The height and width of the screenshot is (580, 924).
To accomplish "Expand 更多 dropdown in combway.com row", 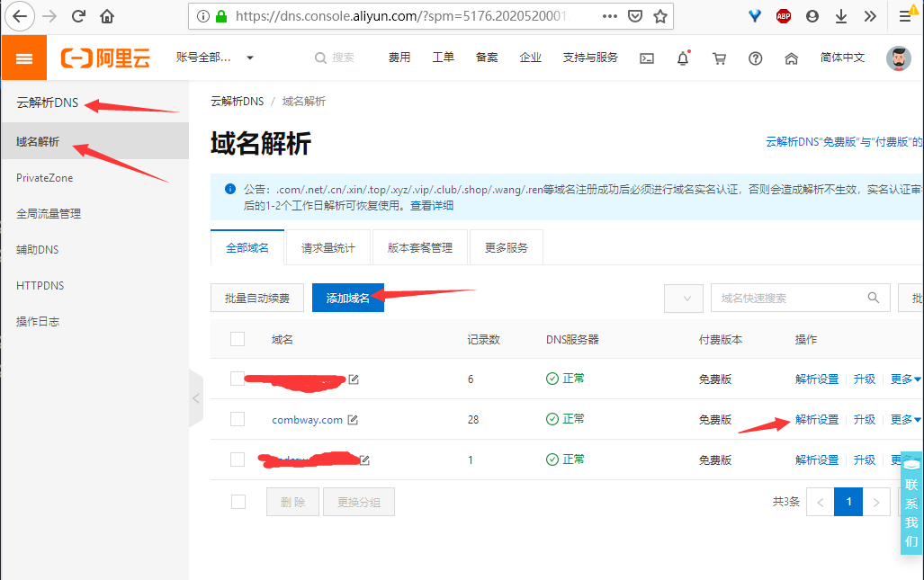I will click(x=905, y=420).
